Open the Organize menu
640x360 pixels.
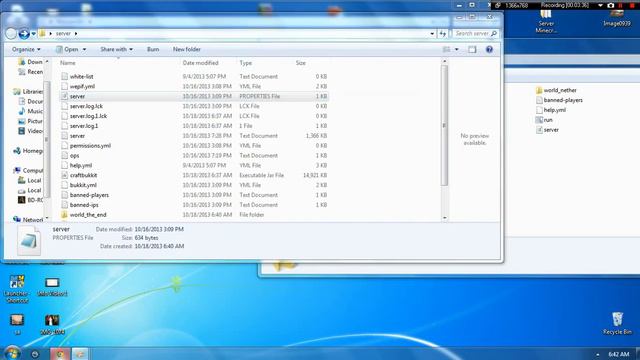point(26,49)
